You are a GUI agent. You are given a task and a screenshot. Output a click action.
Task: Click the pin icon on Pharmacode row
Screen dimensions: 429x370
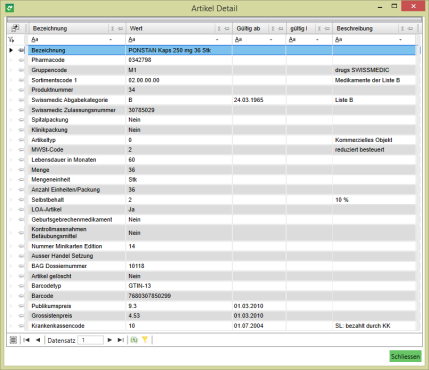click(x=21, y=60)
